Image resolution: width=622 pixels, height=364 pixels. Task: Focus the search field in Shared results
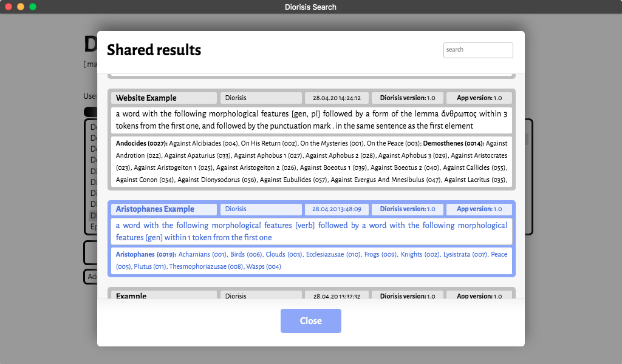tap(478, 50)
